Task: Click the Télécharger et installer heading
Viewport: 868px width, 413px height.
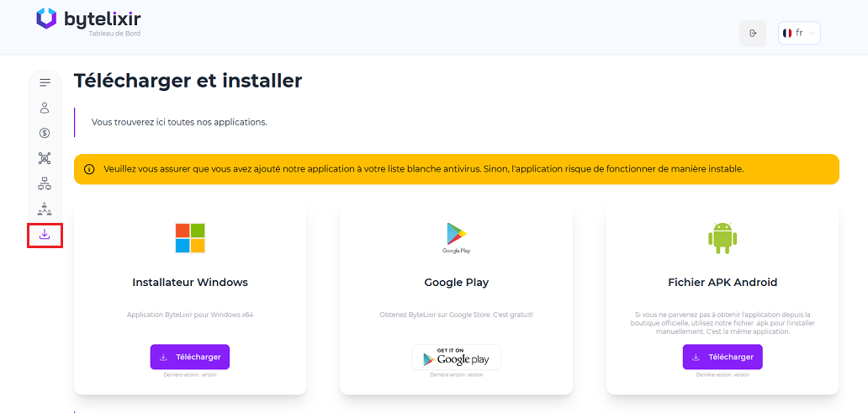Action: [188, 81]
